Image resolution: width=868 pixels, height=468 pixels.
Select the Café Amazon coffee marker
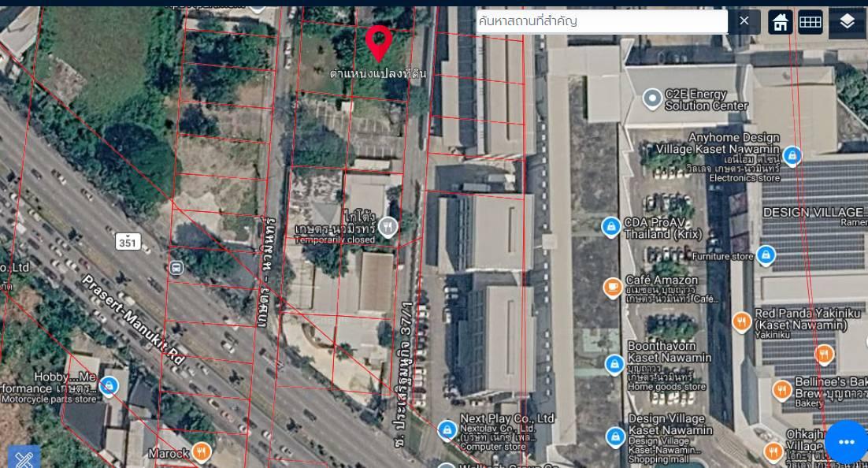point(612,288)
